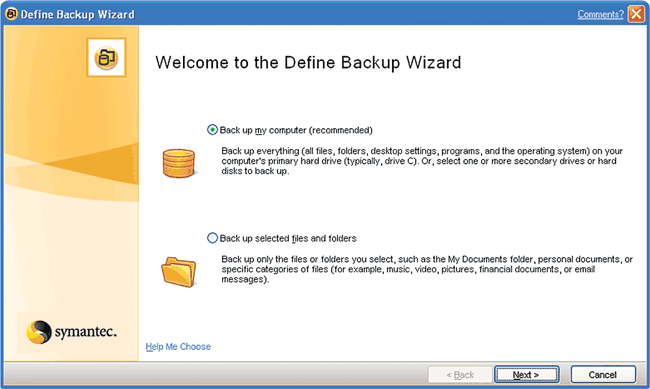Open the Help Me Choose link
This screenshot has width=650, height=389.
[178, 347]
